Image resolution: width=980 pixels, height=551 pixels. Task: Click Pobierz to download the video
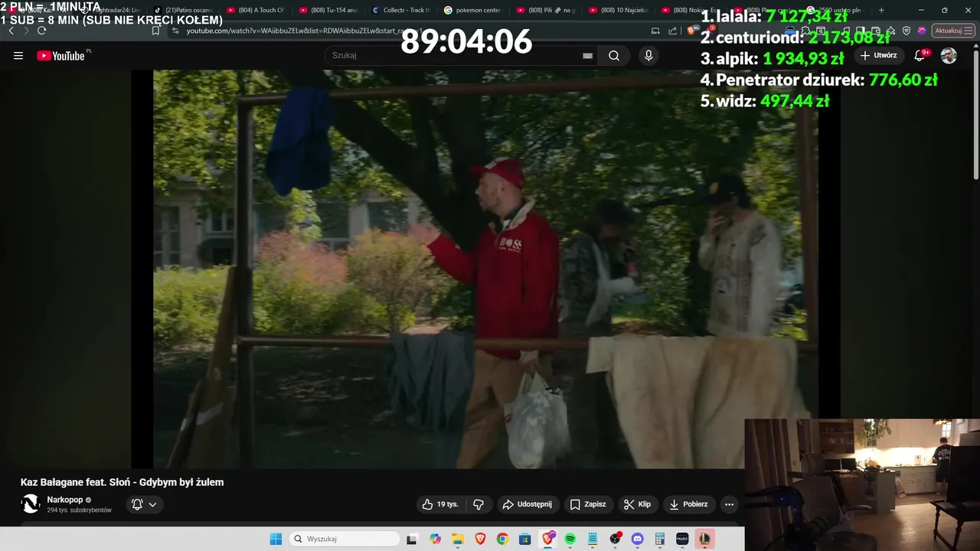click(x=688, y=504)
